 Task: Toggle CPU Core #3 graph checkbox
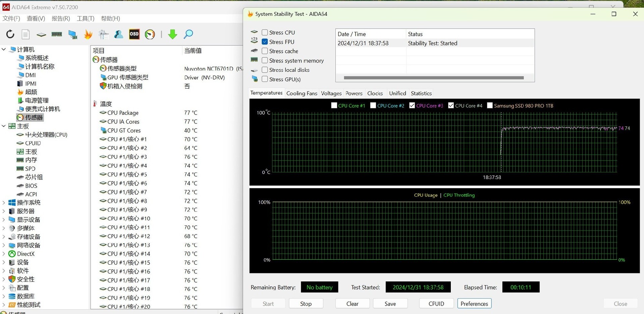click(412, 105)
